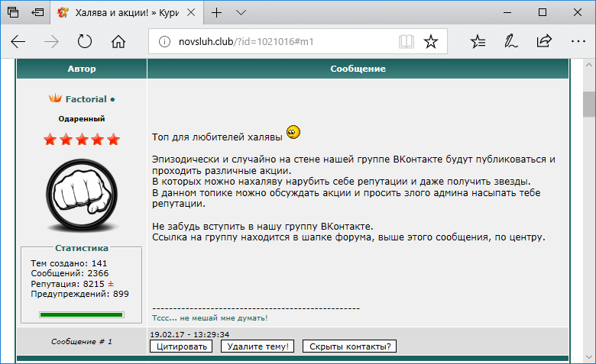Open the Settings and more menu
The height and width of the screenshot is (364, 596).
tap(576, 41)
